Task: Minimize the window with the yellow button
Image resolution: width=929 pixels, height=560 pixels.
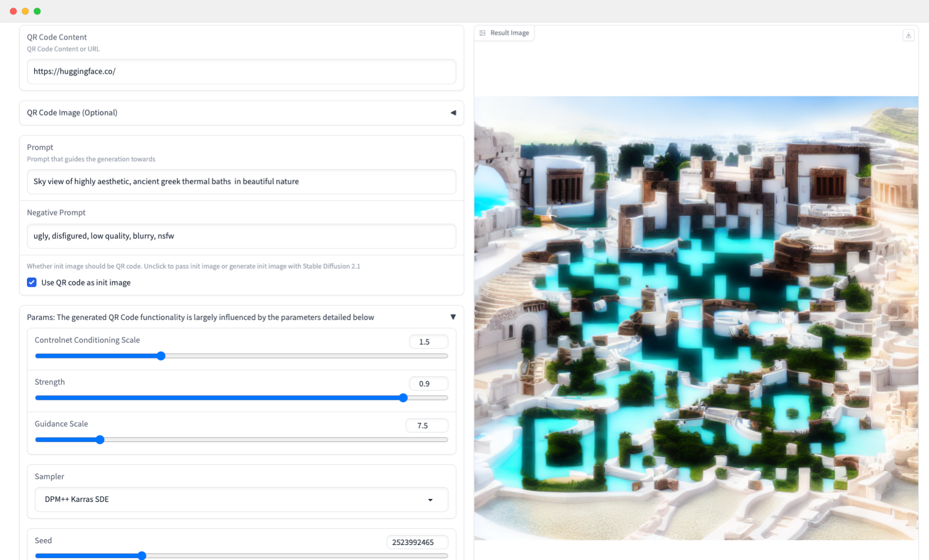Action: point(25,11)
